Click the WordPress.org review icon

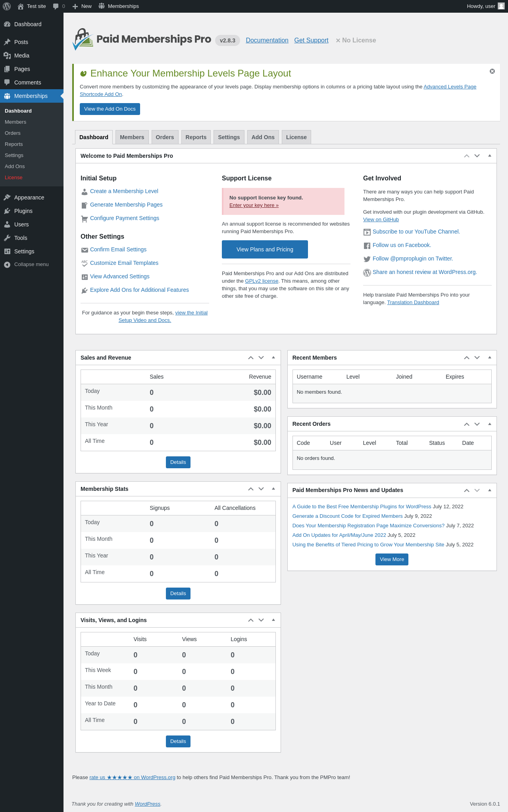367,272
